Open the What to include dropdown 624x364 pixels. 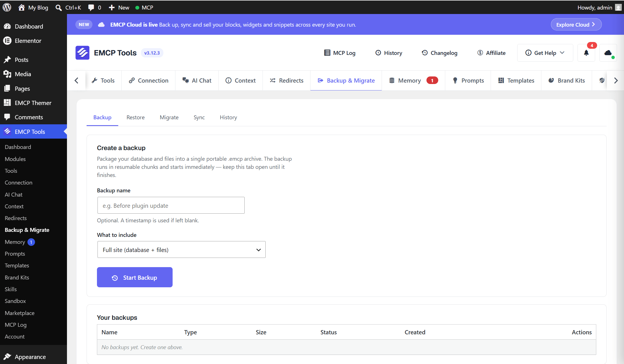(181, 249)
